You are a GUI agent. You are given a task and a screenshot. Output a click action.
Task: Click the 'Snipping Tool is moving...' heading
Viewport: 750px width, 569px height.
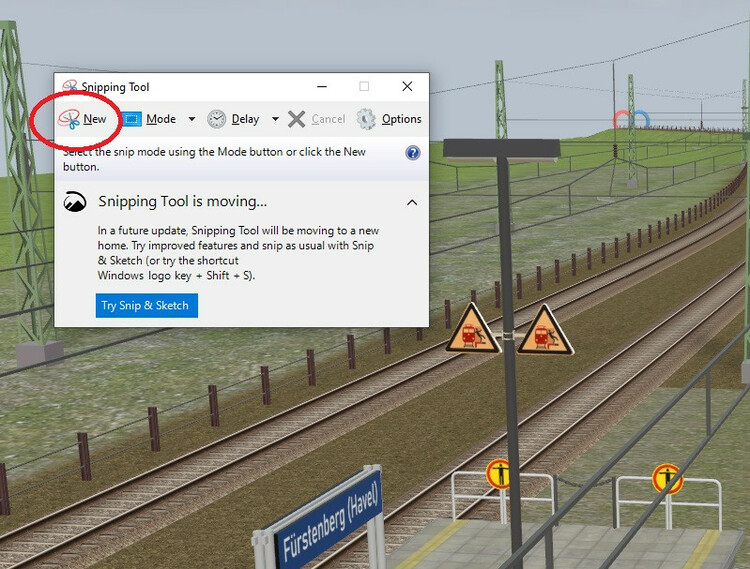(183, 202)
